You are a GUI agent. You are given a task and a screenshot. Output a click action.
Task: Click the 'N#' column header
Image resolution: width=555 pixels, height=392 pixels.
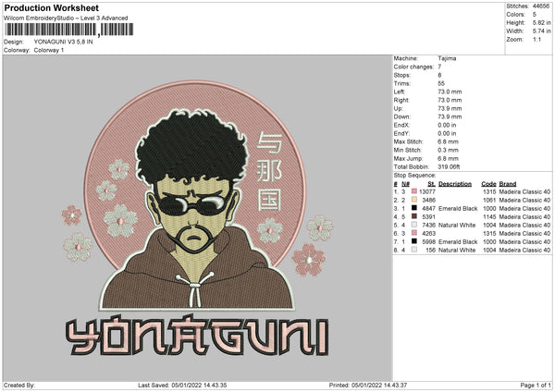pyautogui.click(x=406, y=184)
